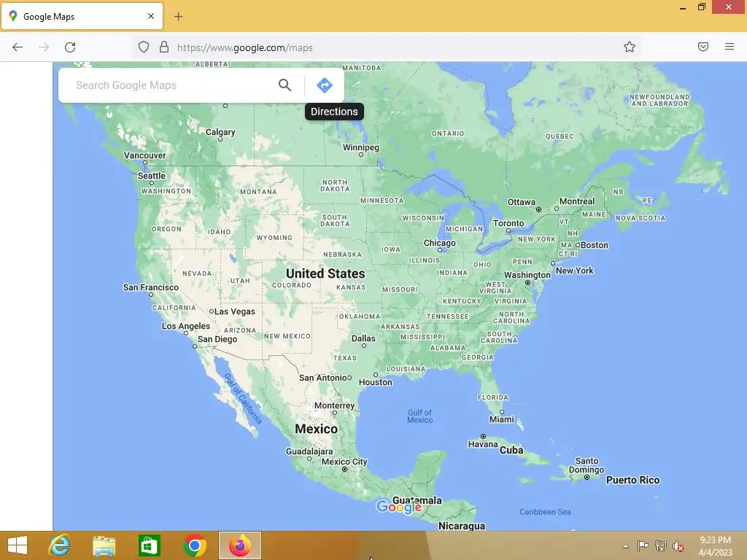Click the Montreal city label
This screenshot has width=747, height=560.
(577, 201)
